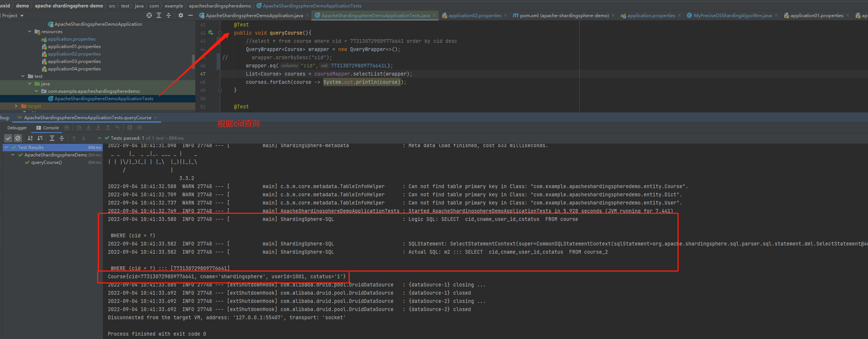Hide the Project tool window
868x339 pixels.
[190, 15]
